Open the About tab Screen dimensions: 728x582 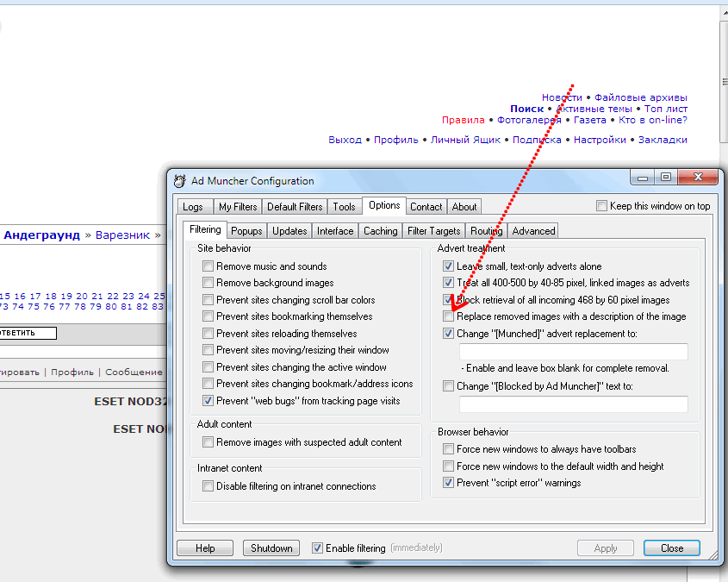coord(464,207)
